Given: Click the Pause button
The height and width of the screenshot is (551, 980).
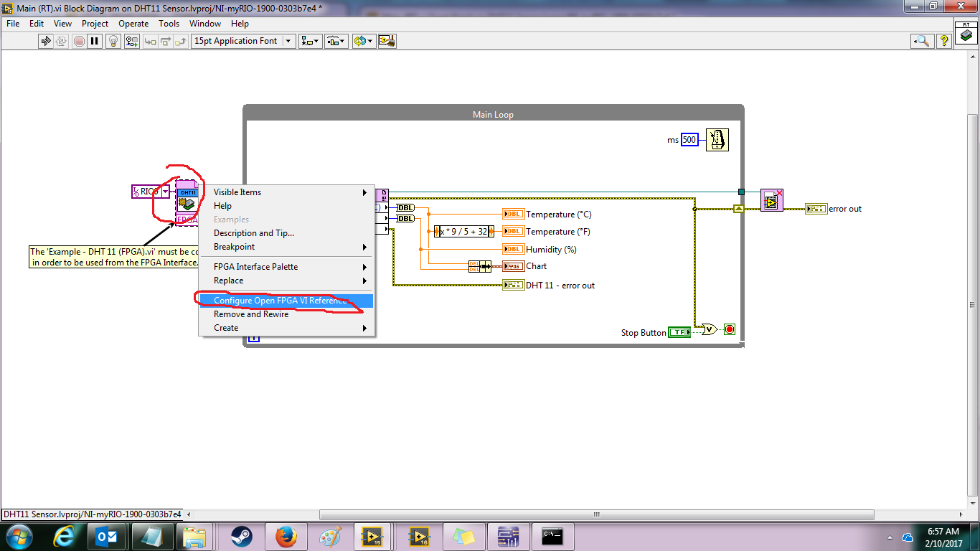Looking at the screenshot, I should 95,41.
